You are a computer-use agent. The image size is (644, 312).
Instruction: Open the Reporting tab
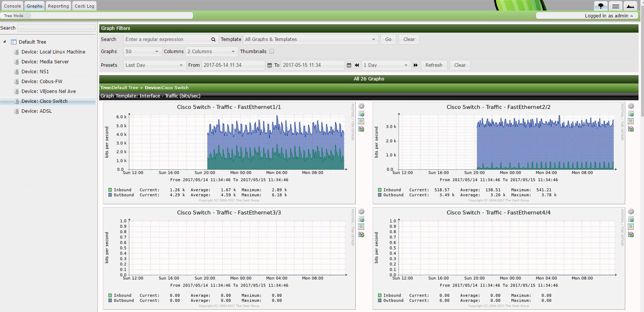(58, 6)
